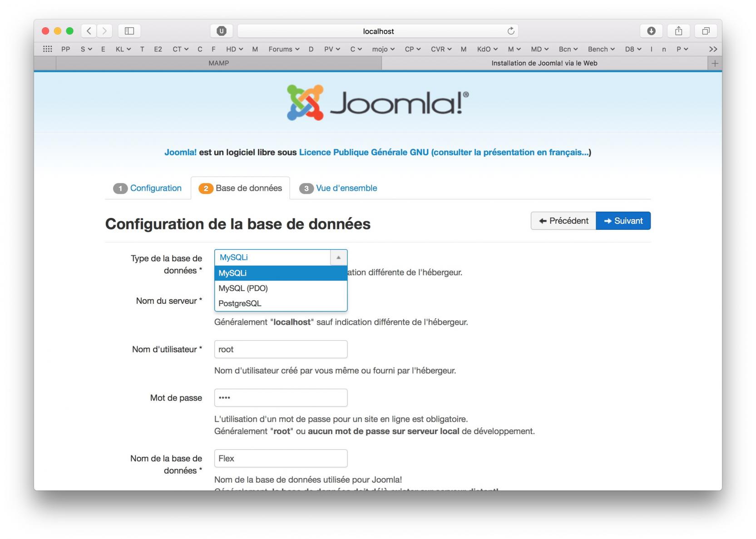Click the localhost address bar
The image size is (756, 539).
click(x=378, y=31)
